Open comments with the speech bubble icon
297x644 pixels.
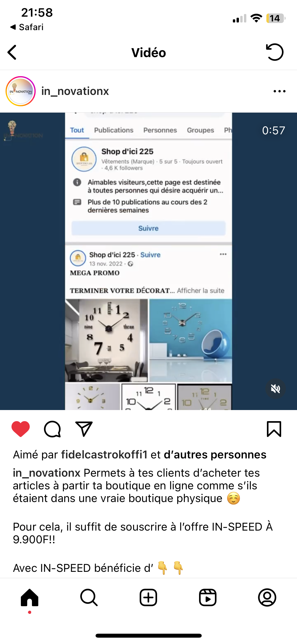click(x=52, y=429)
